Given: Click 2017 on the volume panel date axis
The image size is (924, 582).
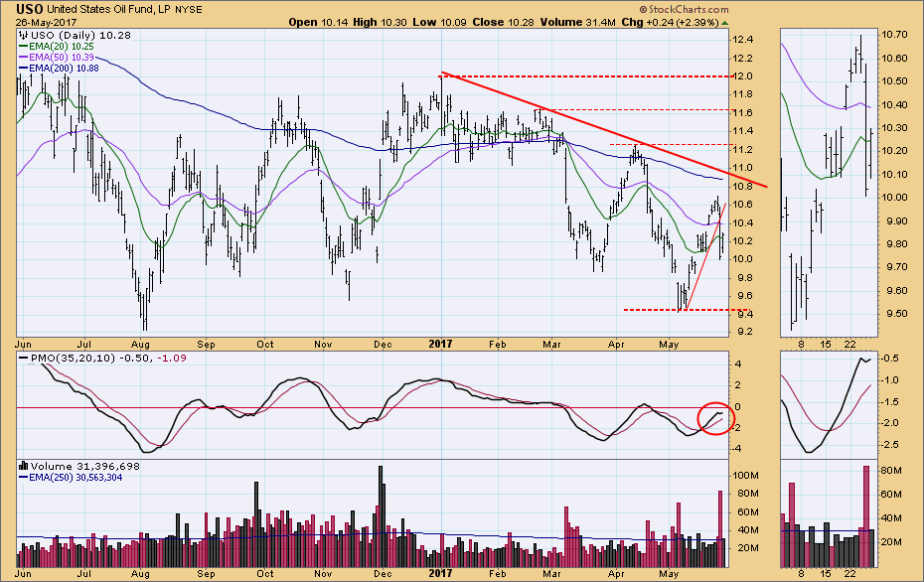Looking at the screenshot, I should click(440, 573).
